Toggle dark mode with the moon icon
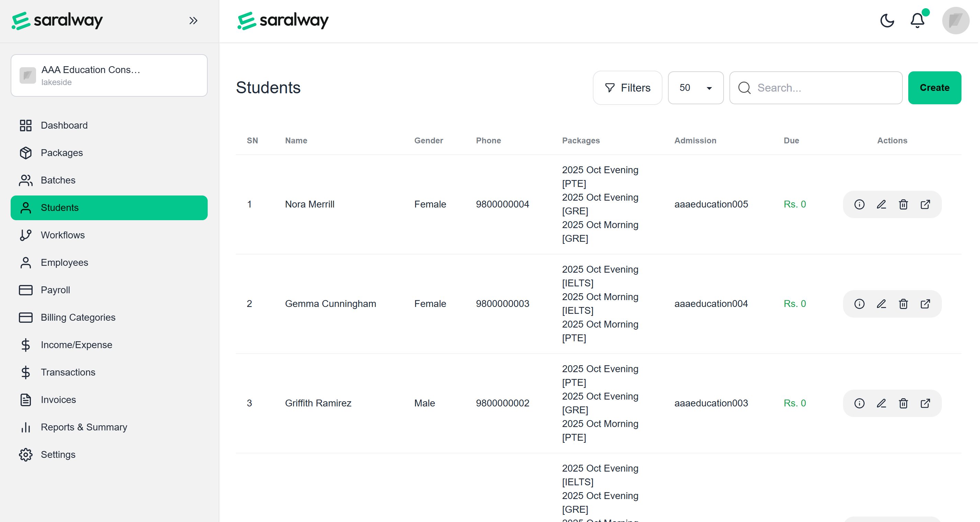The image size is (980, 522). tap(887, 21)
